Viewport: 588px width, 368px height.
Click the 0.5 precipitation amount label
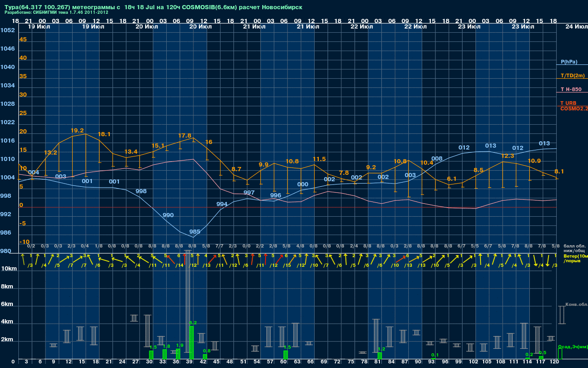point(543,353)
